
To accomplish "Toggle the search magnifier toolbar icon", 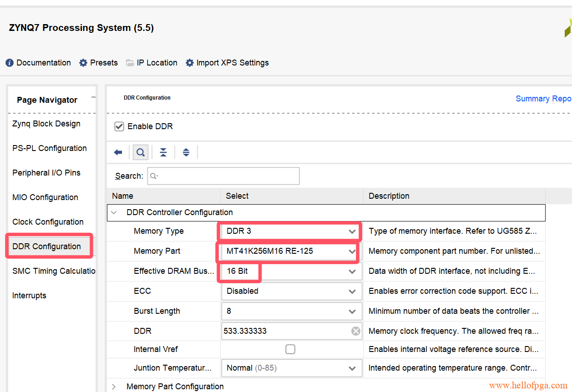I will (141, 152).
